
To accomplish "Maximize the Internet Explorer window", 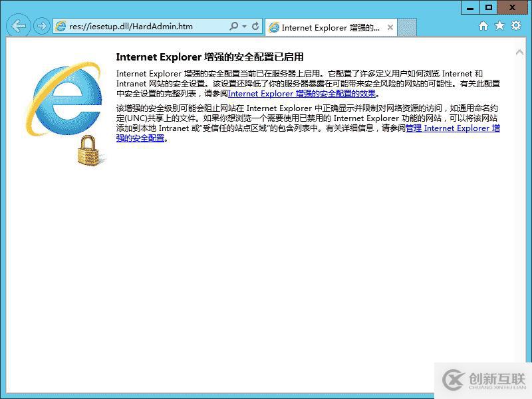I will (x=489, y=7).
